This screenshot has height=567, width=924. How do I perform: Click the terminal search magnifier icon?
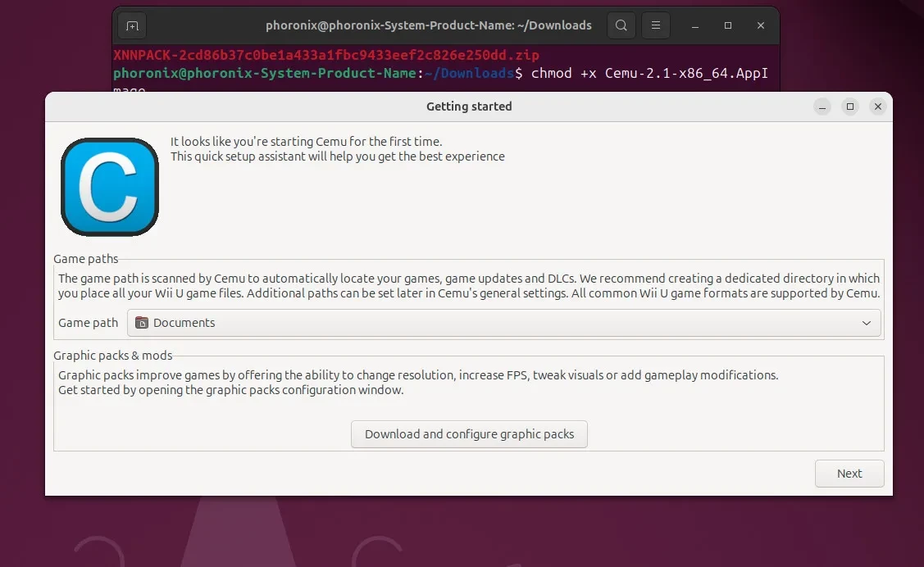[x=621, y=25]
